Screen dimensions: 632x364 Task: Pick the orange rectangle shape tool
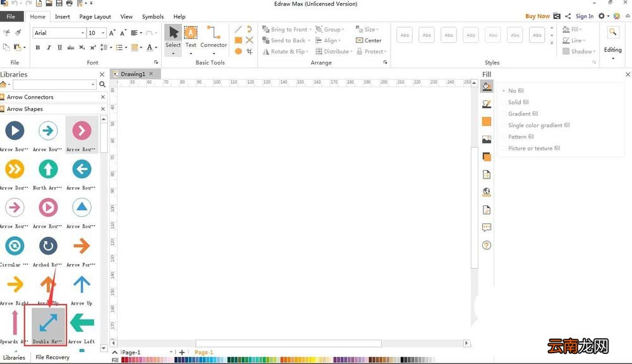coord(238,40)
